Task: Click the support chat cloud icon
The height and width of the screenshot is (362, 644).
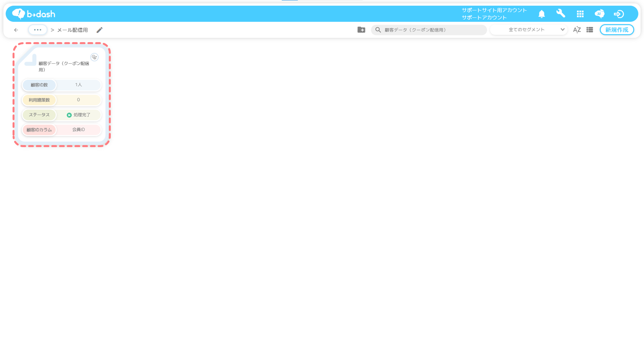Action: 599,14
